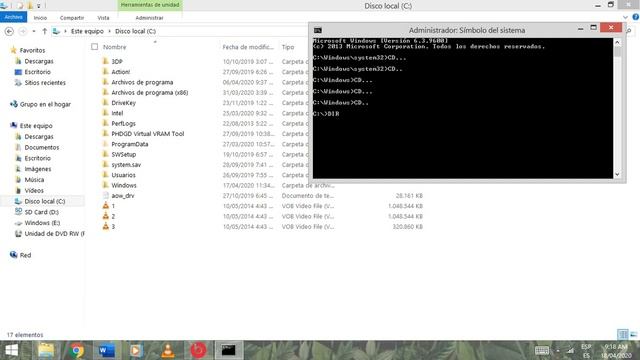Select Herramientas de unidad contextual tab
The image size is (640, 360).
[x=150, y=5]
